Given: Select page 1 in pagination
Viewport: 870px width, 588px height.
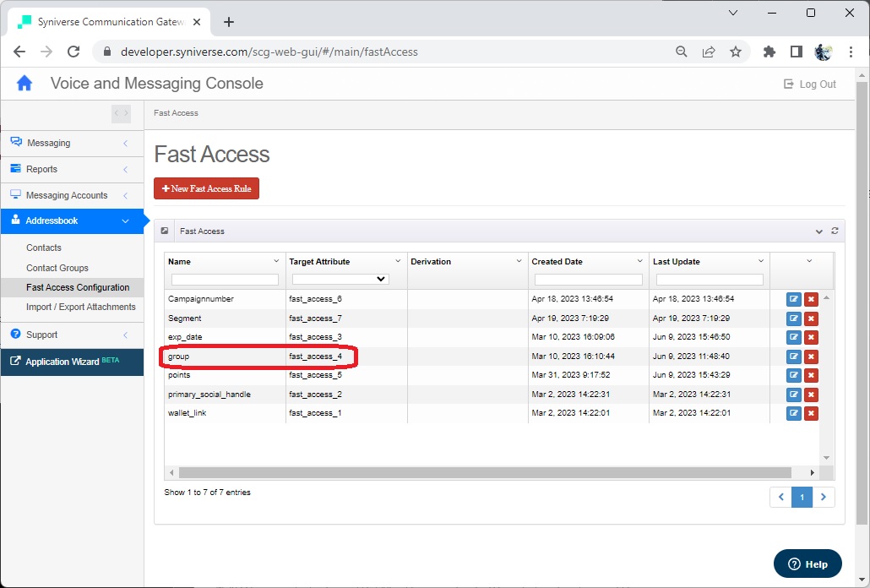Looking at the screenshot, I should tap(802, 497).
